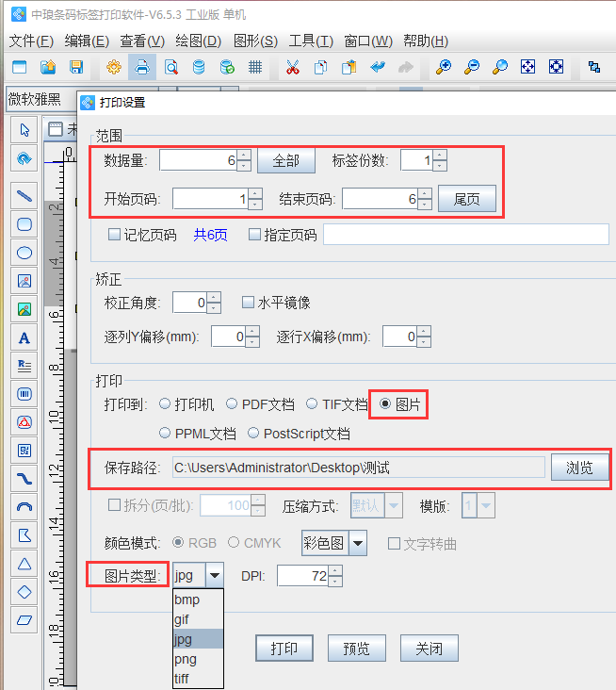The image size is (616, 690).
Task: Click the print preview magnifier icon
Action: point(170,67)
